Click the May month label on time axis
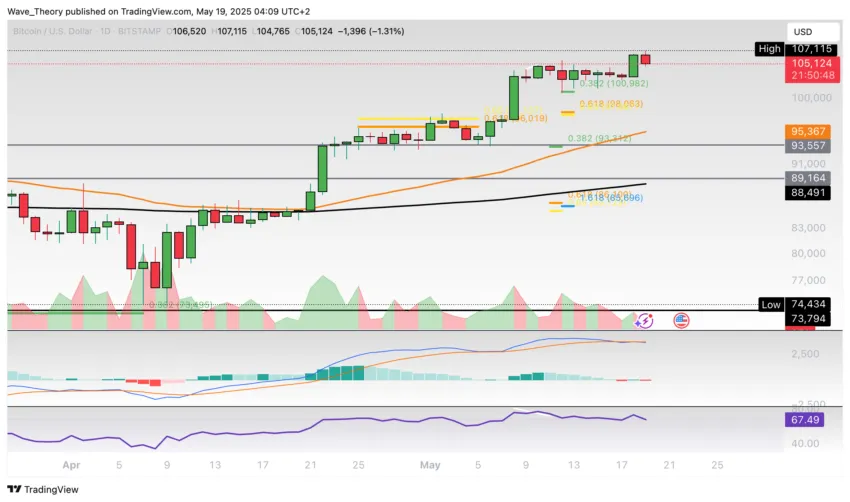 pyautogui.click(x=430, y=465)
